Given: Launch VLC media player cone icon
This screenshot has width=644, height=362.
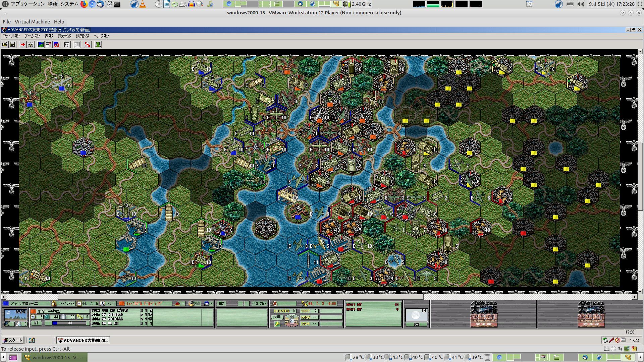Looking at the screenshot, I should click(x=143, y=4).
